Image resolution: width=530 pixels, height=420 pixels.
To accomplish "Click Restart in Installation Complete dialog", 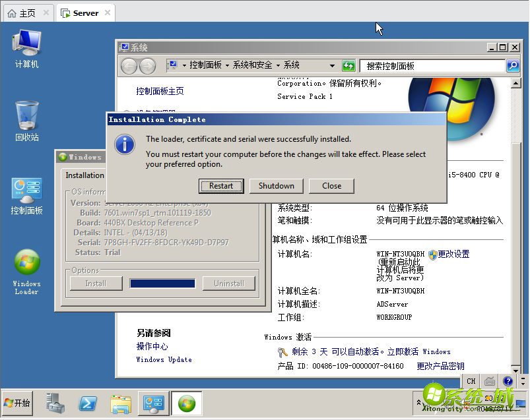I will tap(221, 186).
